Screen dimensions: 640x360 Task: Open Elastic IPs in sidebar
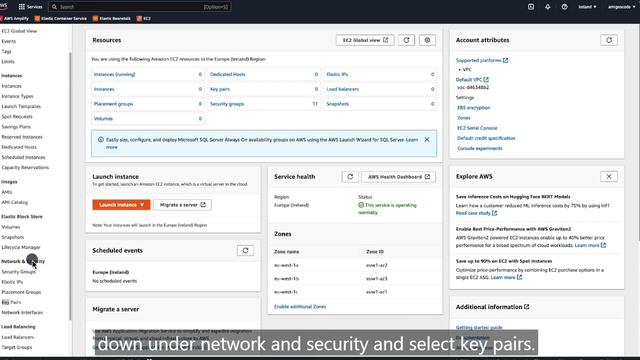pyautogui.click(x=12, y=282)
